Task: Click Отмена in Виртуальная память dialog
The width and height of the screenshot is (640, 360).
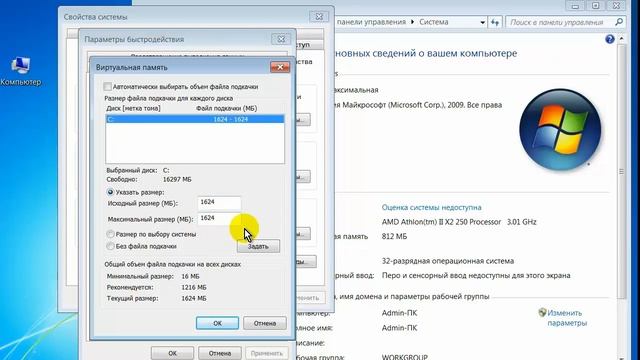Action: pyautogui.click(x=265, y=323)
